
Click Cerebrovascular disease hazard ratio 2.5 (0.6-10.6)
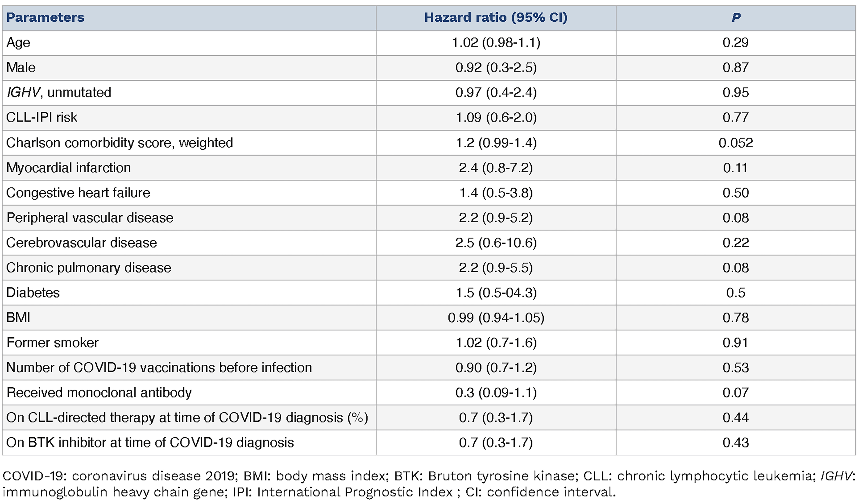pos(496,243)
